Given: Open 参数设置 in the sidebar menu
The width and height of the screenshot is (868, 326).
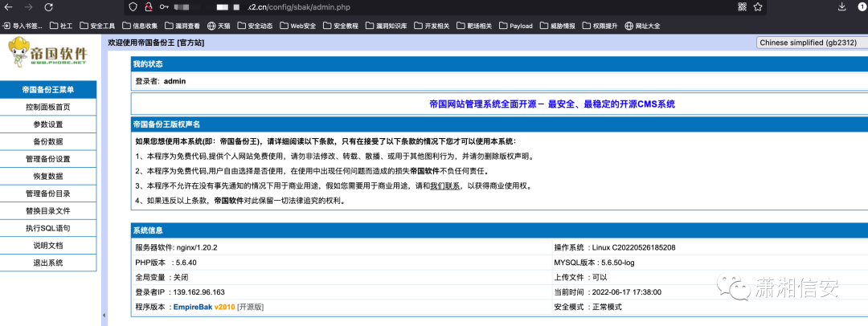Looking at the screenshot, I should pos(48,124).
